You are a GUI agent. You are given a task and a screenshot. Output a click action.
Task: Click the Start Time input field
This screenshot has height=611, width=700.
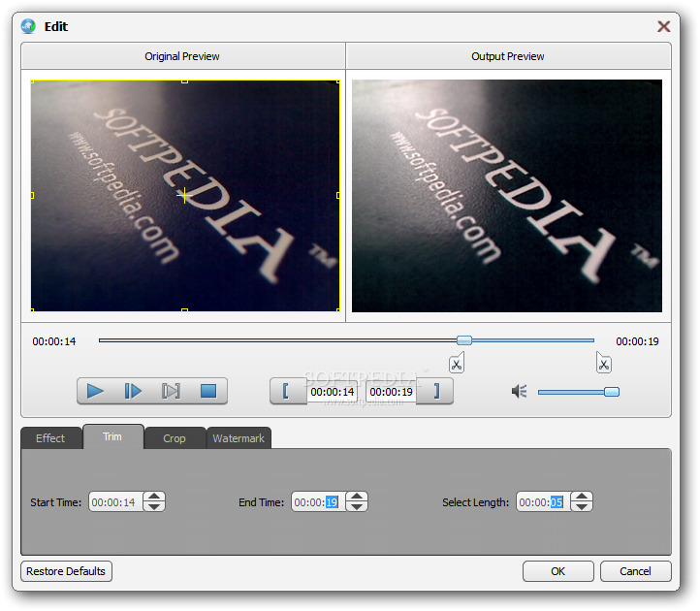[x=116, y=502]
